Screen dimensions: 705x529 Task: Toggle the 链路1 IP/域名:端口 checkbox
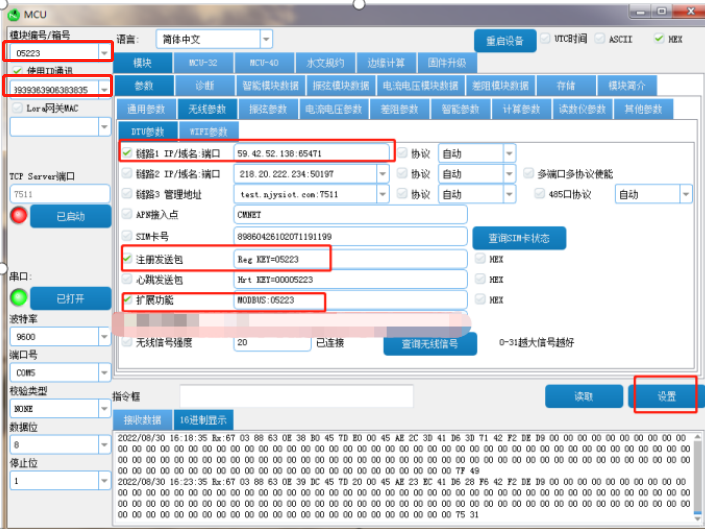click(127, 153)
